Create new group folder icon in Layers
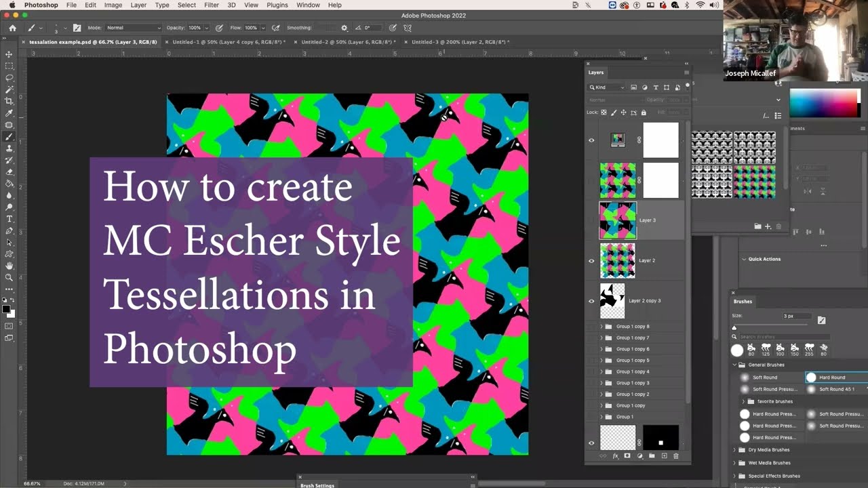868x488 pixels. tap(652, 456)
